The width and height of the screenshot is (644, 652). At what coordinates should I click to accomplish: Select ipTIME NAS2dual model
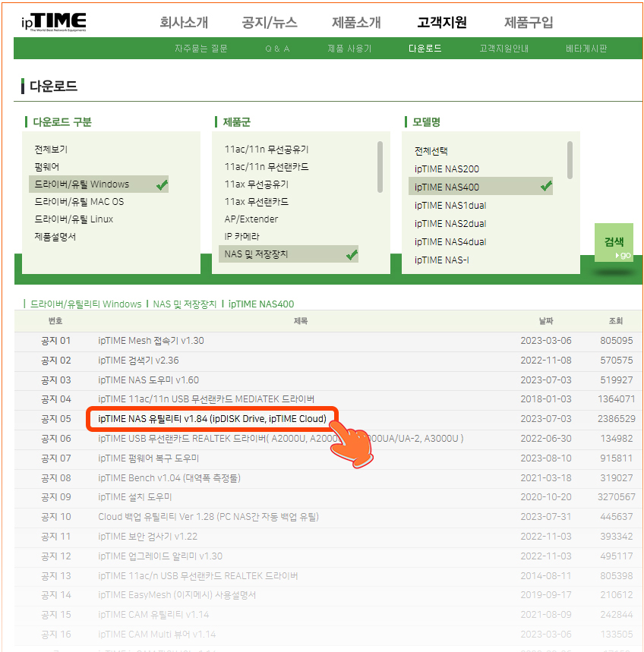click(x=450, y=224)
